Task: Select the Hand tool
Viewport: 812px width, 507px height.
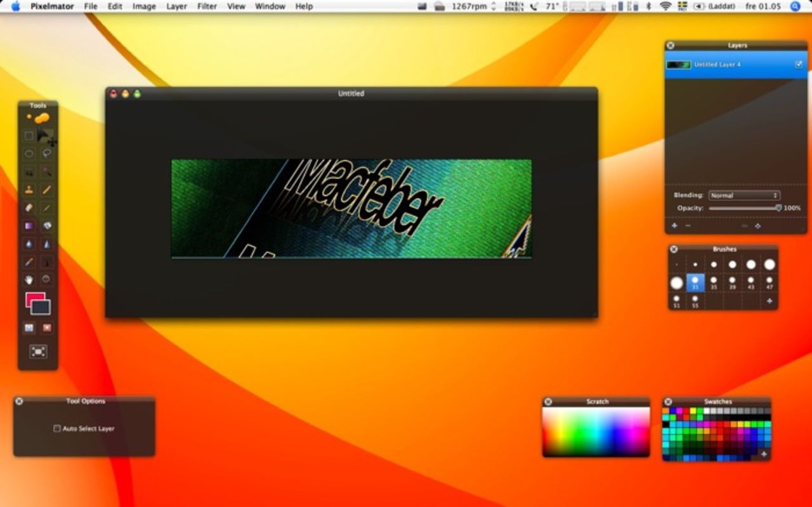Action: [29, 279]
